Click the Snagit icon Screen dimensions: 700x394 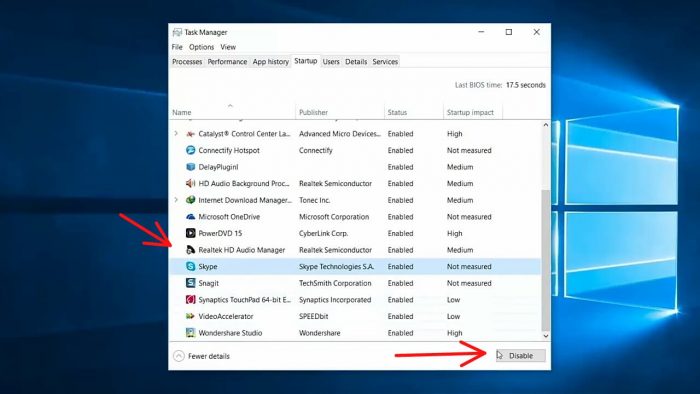point(191,283)
